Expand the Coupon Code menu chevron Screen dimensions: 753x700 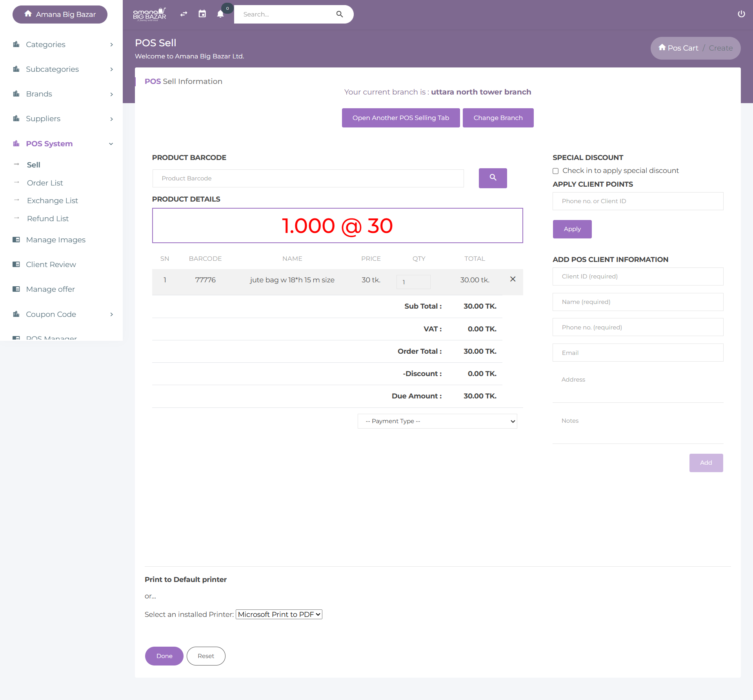click(111, 315)
